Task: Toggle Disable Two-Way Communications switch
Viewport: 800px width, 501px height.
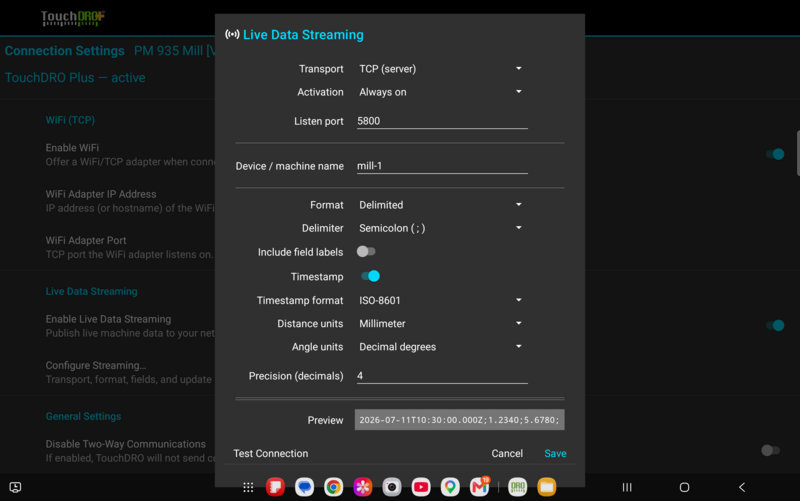Action: (770, 450)
